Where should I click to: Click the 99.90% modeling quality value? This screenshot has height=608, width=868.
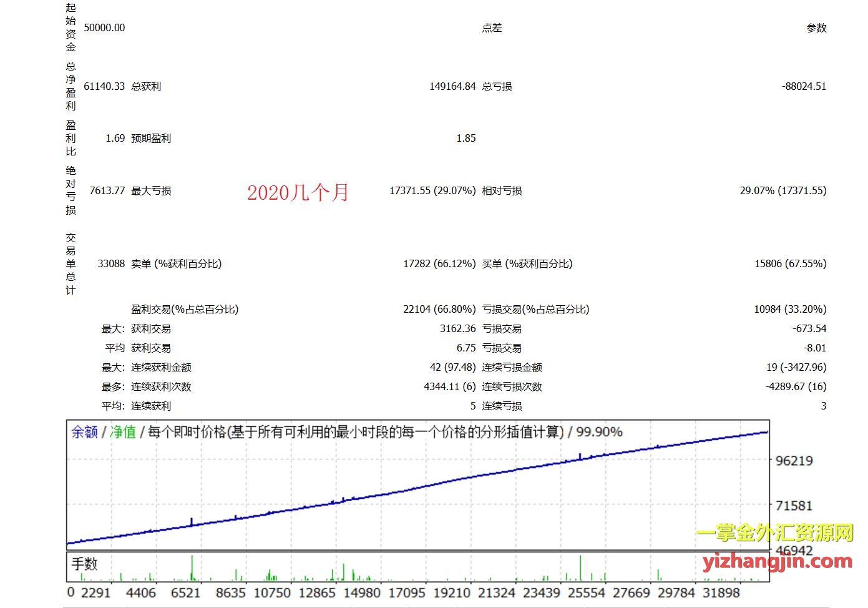click(599, 432)
